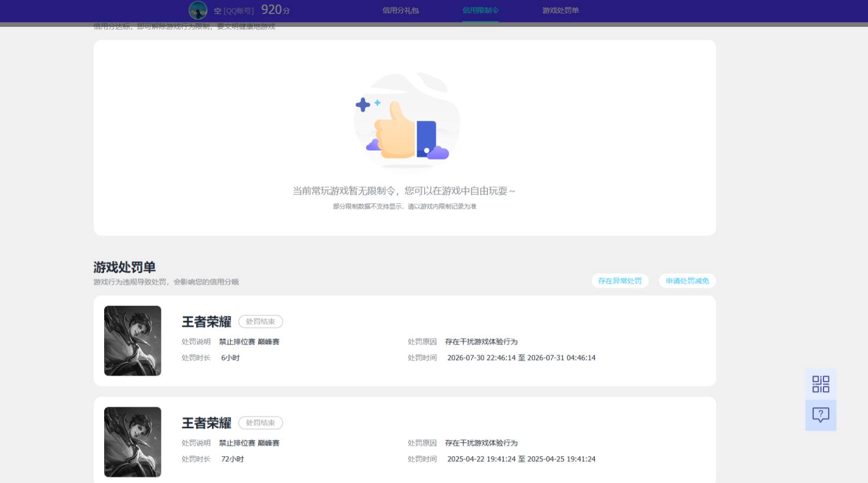
Task: Click 当前常玩游戏暂无限制令 message
Action: [x=404, y=191]
